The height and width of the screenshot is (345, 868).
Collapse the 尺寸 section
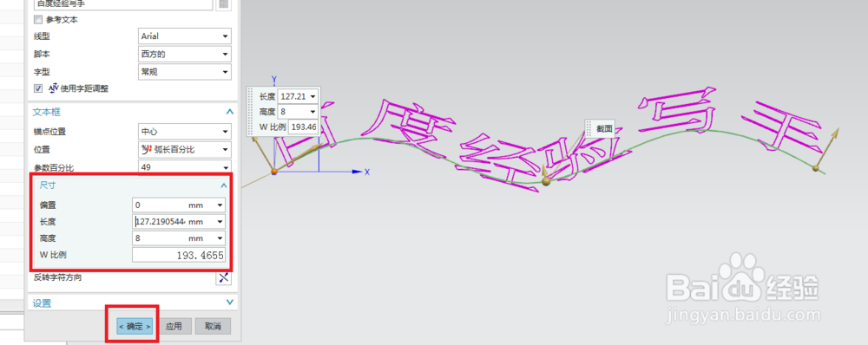[x=223, y=186]
